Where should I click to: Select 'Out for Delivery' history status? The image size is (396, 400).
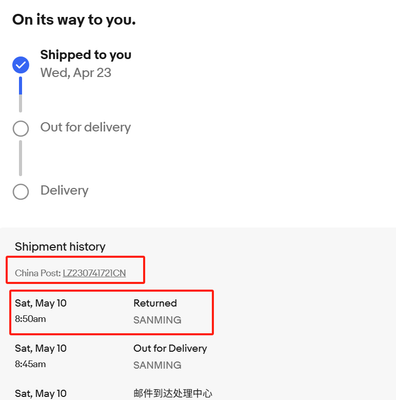pos(170,348)
